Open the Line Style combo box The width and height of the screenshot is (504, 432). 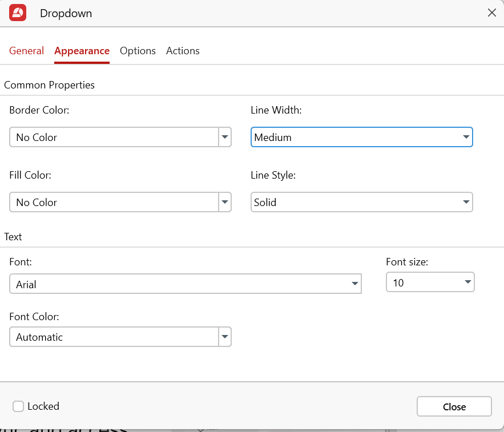pos(354,203)
